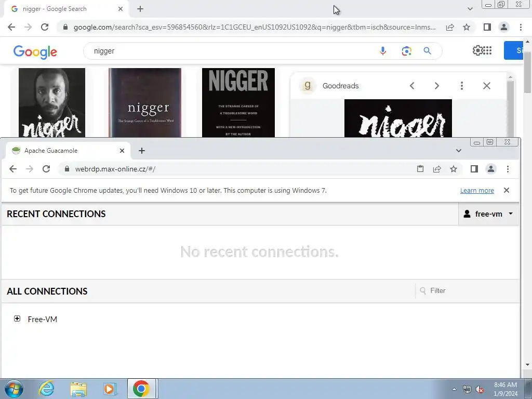Select the Apache Guacamole tab
The image size is (532, 399).
(68, 151)
